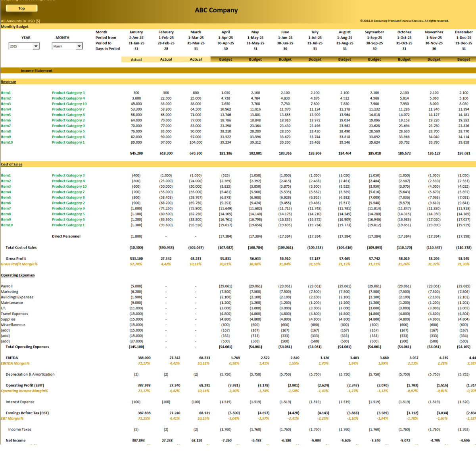
Task: Click the Gross Profit Margin% label
Action: pos(19,264)
